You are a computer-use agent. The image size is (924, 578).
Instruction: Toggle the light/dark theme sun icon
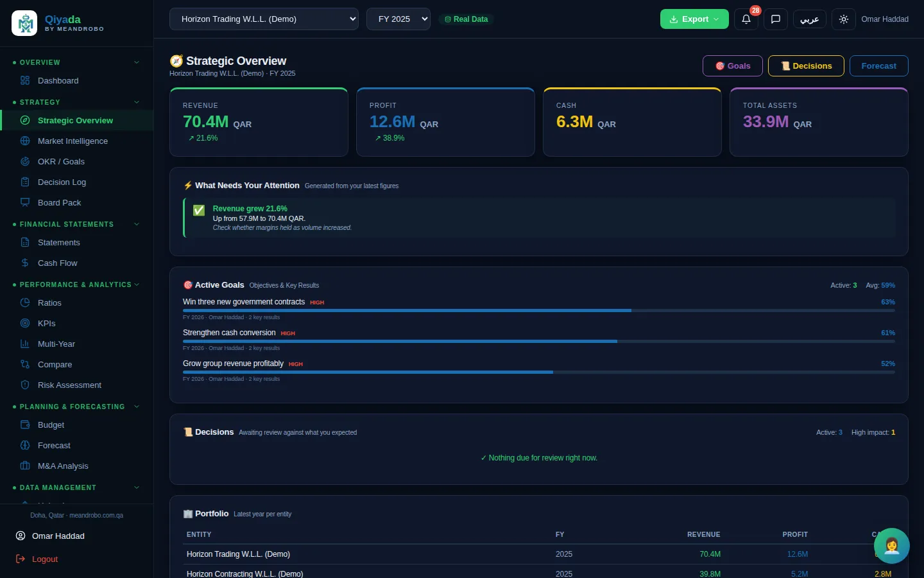pyautogui.click(x=844, y=19)
